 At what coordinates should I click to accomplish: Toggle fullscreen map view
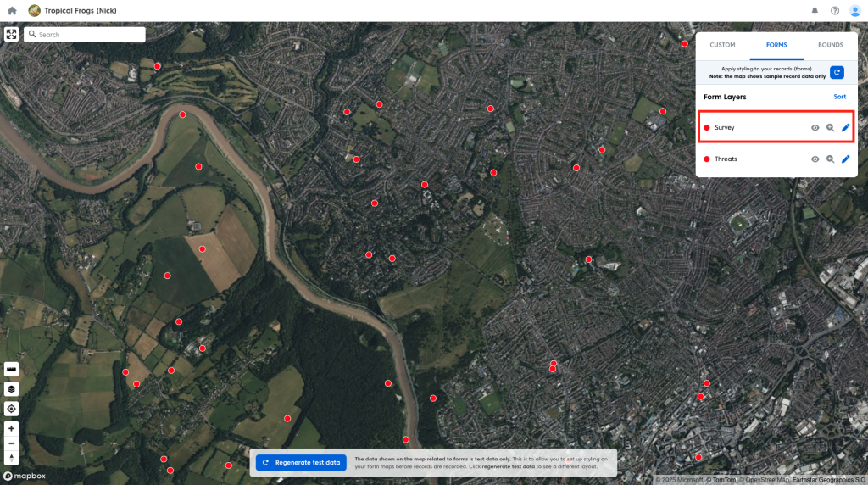12,35
